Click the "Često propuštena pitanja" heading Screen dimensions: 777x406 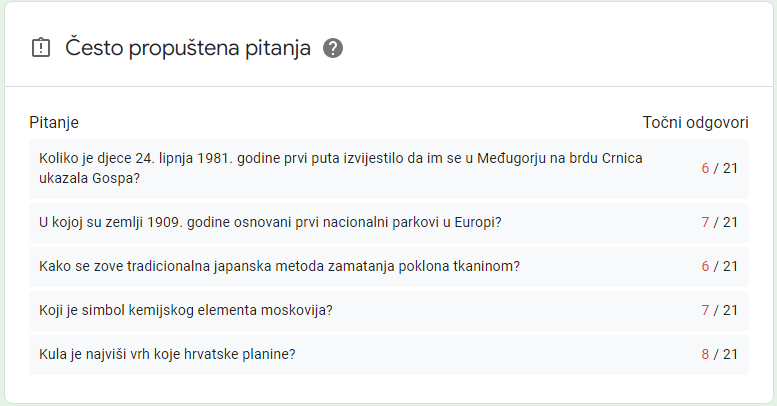(x=188, y=48)
